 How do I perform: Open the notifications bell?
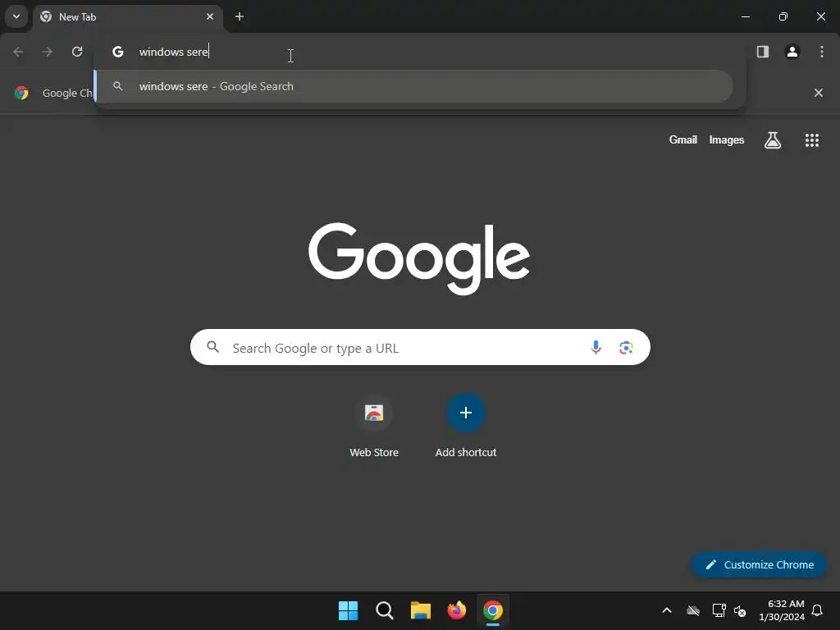pyautogui.click(x=817, y=610)
